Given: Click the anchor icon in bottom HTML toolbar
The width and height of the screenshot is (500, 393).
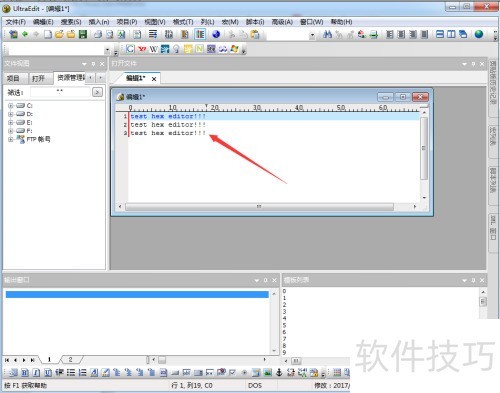Looking at the screenshot, I should pyautogui.click(x=279, y=372).
